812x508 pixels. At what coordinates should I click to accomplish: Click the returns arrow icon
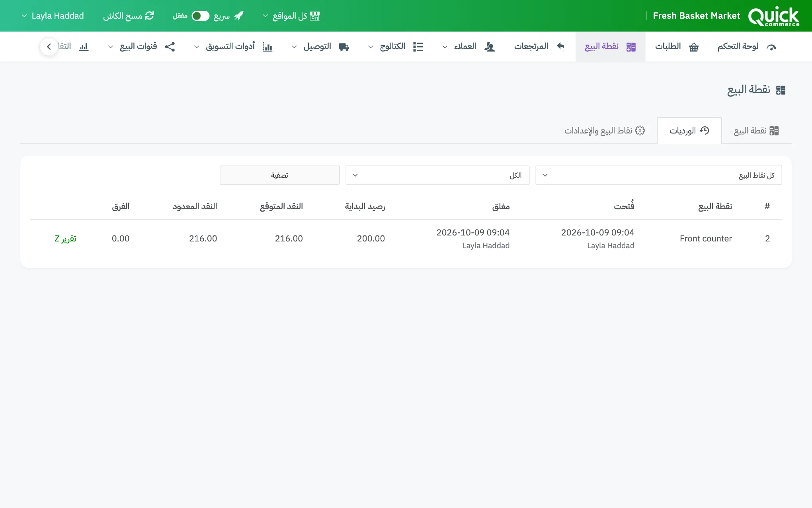click(x=561, y=47)
